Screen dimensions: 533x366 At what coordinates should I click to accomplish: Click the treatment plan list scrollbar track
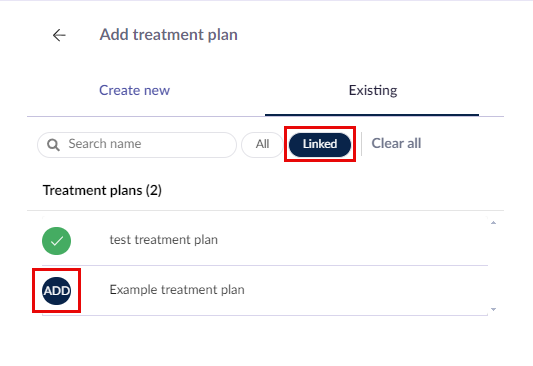coord(493,266)
